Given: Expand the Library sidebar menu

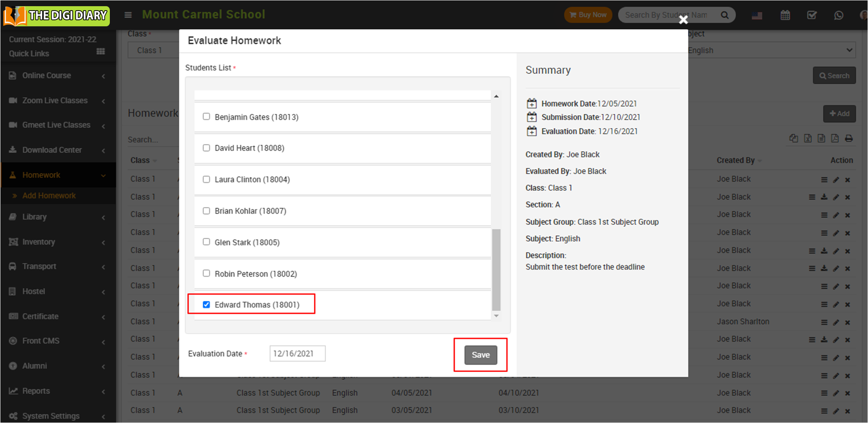Looking at the screenshot, I should coord(58,217).
